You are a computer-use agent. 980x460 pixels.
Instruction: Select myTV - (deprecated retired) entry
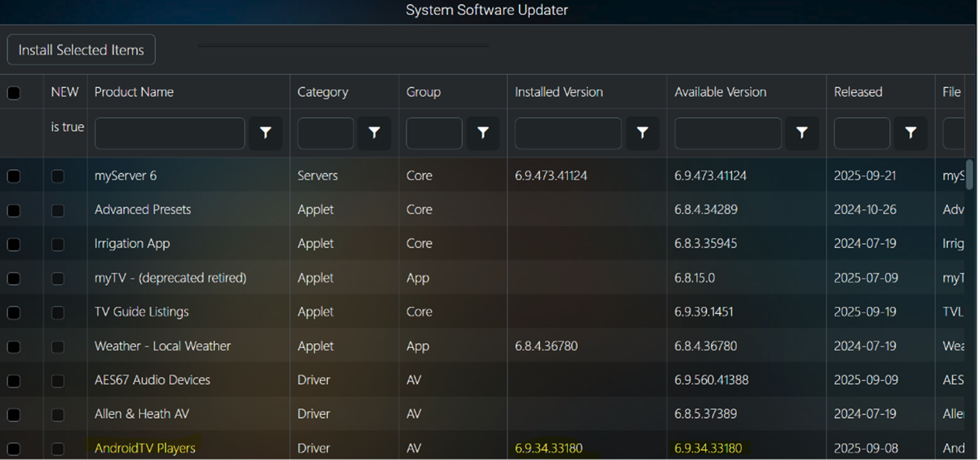170,278
